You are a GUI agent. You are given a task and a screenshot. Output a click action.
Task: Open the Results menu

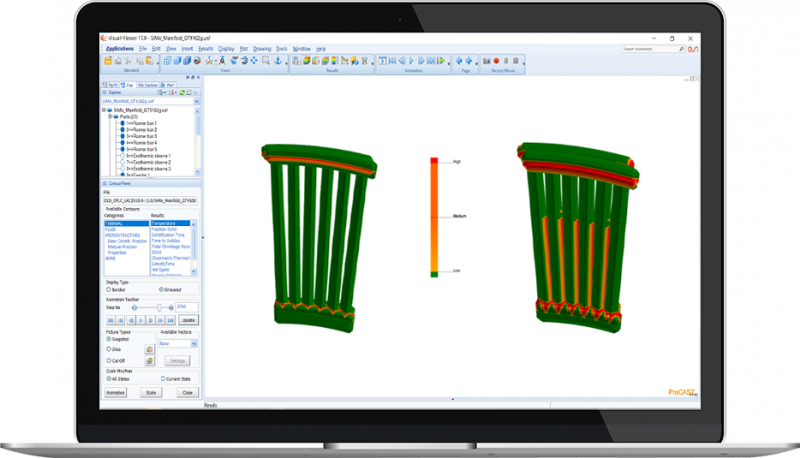(205, 48)
